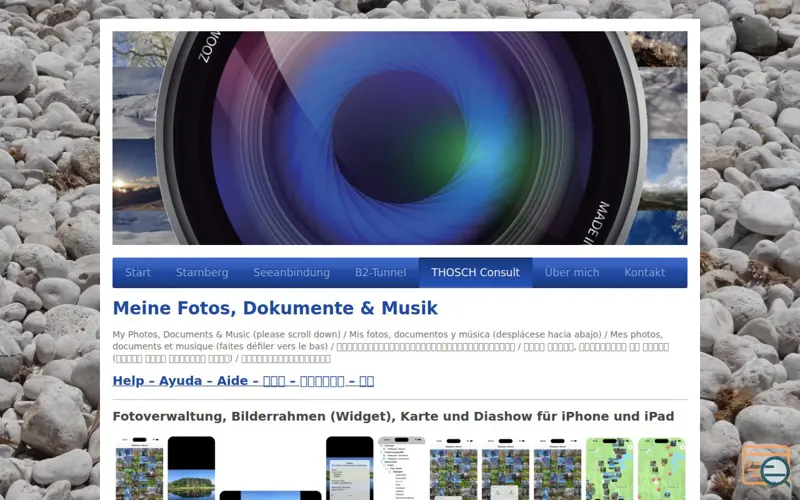Click the My Photos, Documents & Music description text
The width and height of the screenshot is (800, 500).
390,346
